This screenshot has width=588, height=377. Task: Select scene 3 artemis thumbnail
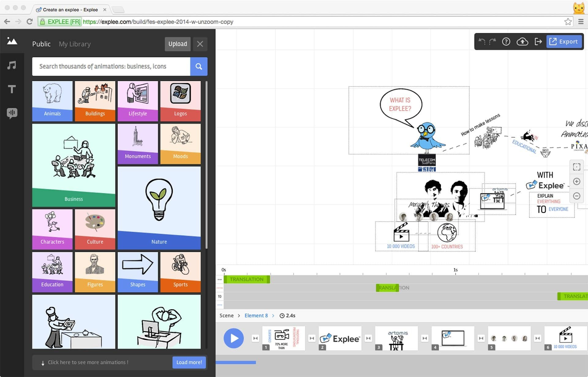[x=397, y=338]
